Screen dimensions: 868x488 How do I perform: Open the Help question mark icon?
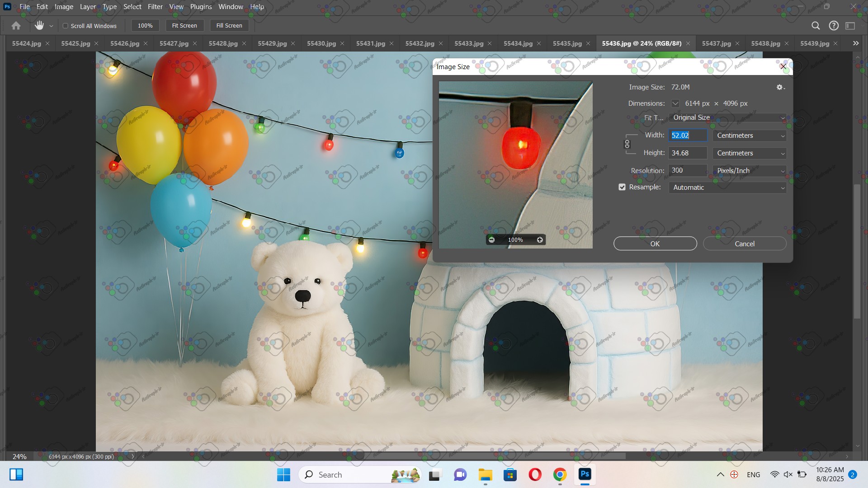[x=834, y=26]
